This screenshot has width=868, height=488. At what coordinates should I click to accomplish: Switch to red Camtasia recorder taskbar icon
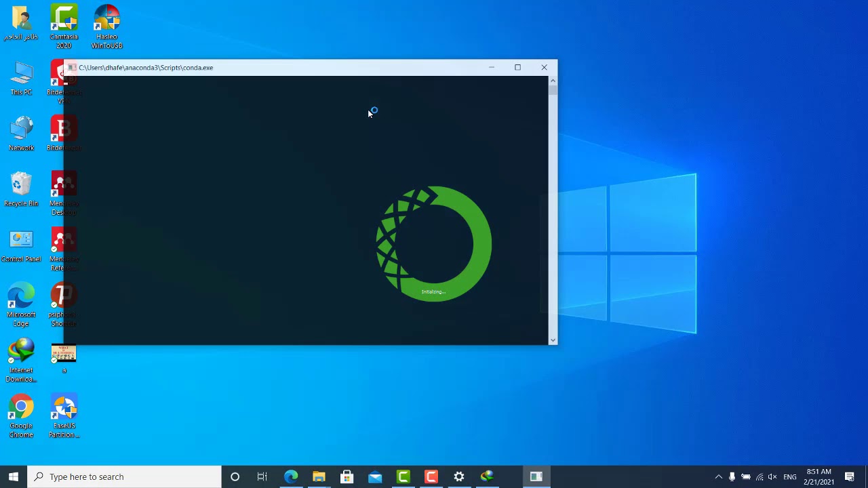click(x=431, y=476)
